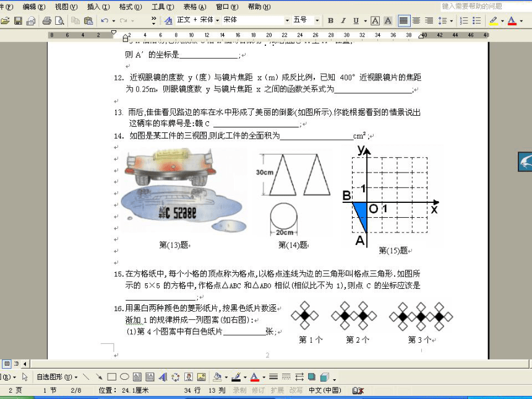Select the Line drawing tool
The image size is (532, 399).
pyautogui.click(x=86, y=377)
